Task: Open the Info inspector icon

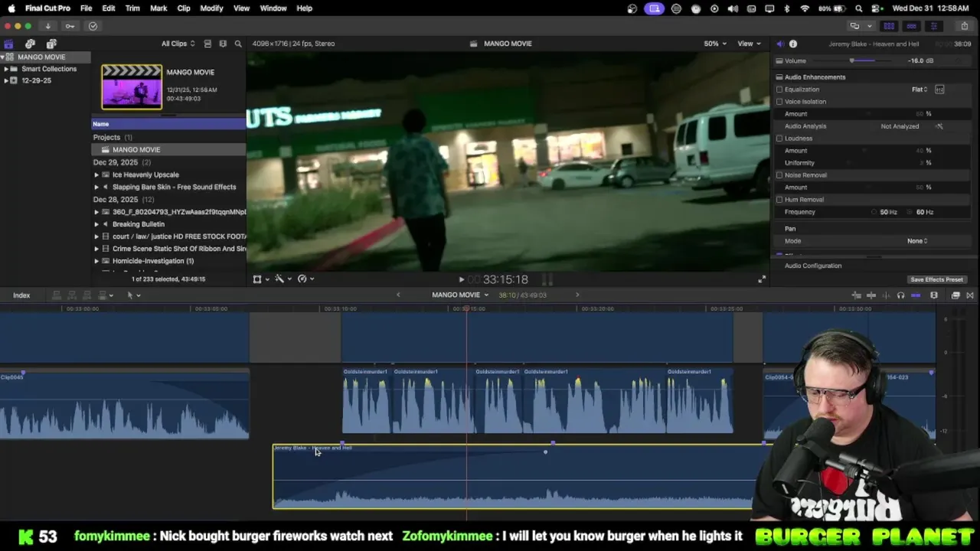Action: [793, 44]
